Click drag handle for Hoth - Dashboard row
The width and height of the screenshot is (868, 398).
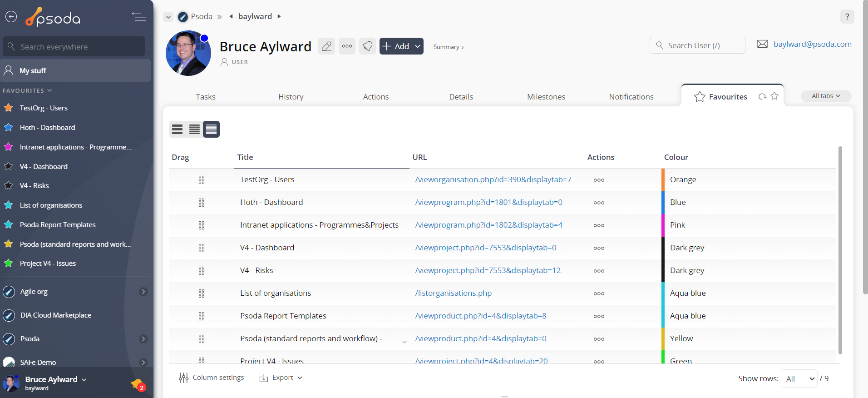(202, 203)
